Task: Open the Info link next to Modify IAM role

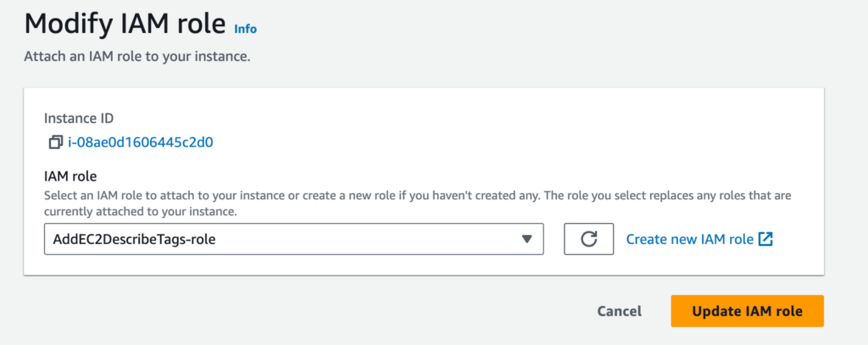Action: [x=245, y=29]
